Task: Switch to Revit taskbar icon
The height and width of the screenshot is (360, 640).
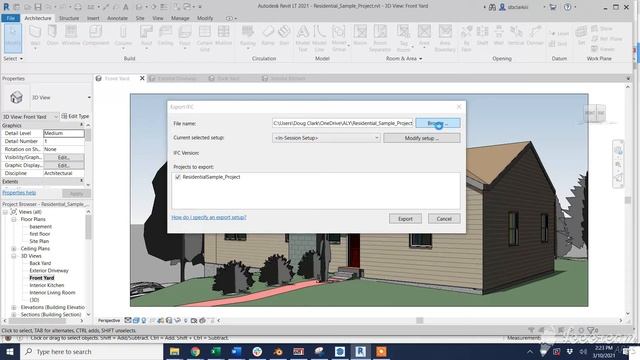Action: pyautogui.click(x=360, y=351)
